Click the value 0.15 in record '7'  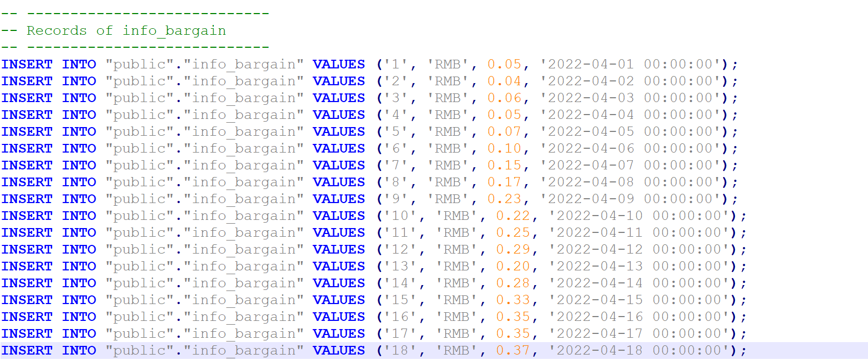(504, 165)
